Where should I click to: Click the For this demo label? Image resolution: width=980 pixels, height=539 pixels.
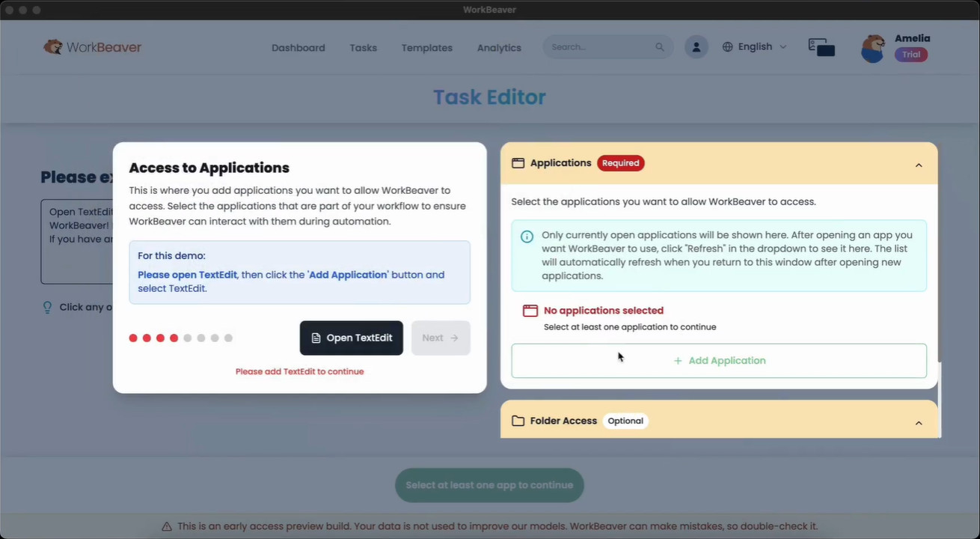coord(171,256)
